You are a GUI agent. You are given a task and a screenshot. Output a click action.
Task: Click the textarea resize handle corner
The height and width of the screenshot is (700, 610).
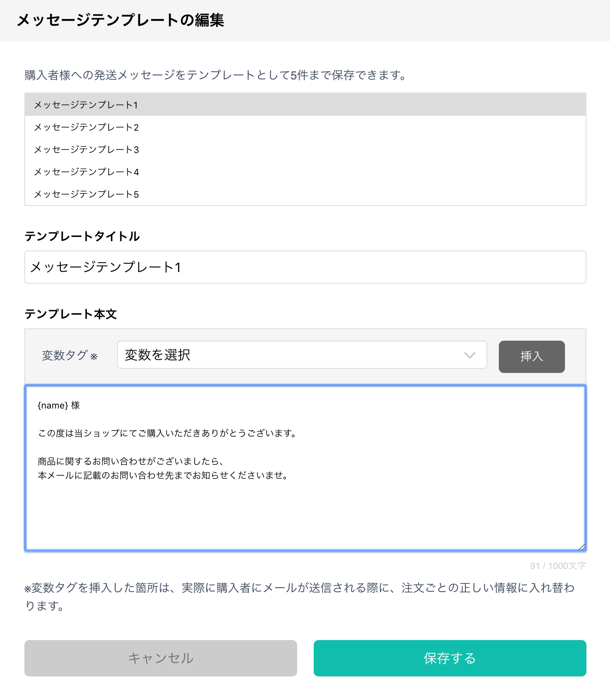582,547
